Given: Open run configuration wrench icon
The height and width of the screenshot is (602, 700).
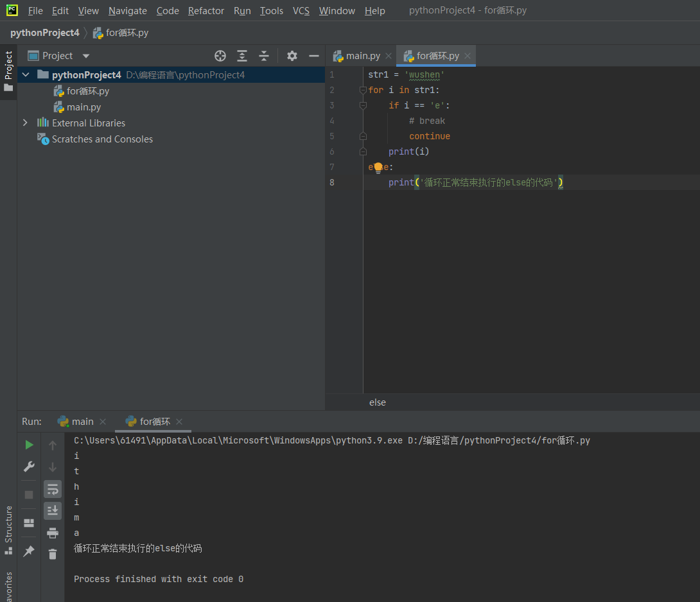Looking at the screenshot, I should (29, 467).
